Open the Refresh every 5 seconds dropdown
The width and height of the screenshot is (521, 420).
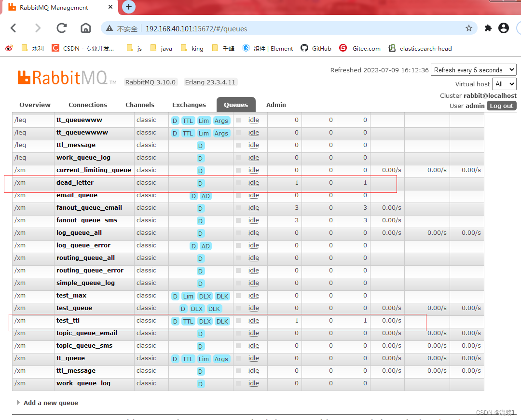point(473,70)
